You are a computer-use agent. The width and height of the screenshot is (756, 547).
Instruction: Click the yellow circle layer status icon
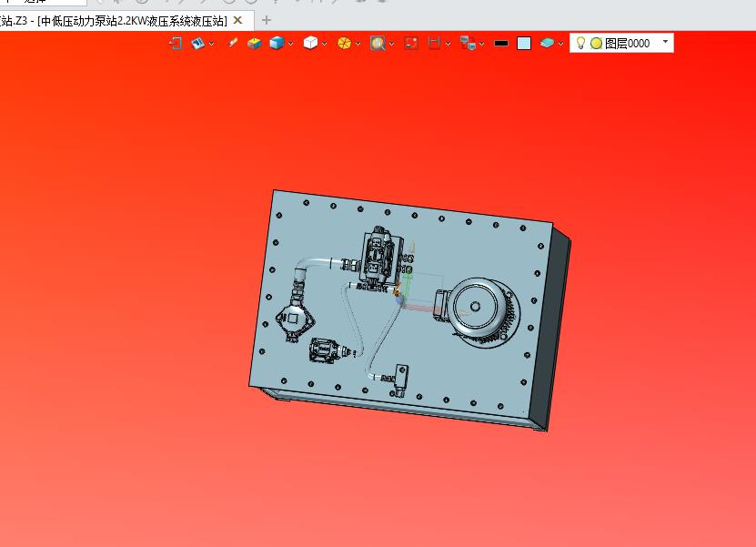[x=597, y=44]
